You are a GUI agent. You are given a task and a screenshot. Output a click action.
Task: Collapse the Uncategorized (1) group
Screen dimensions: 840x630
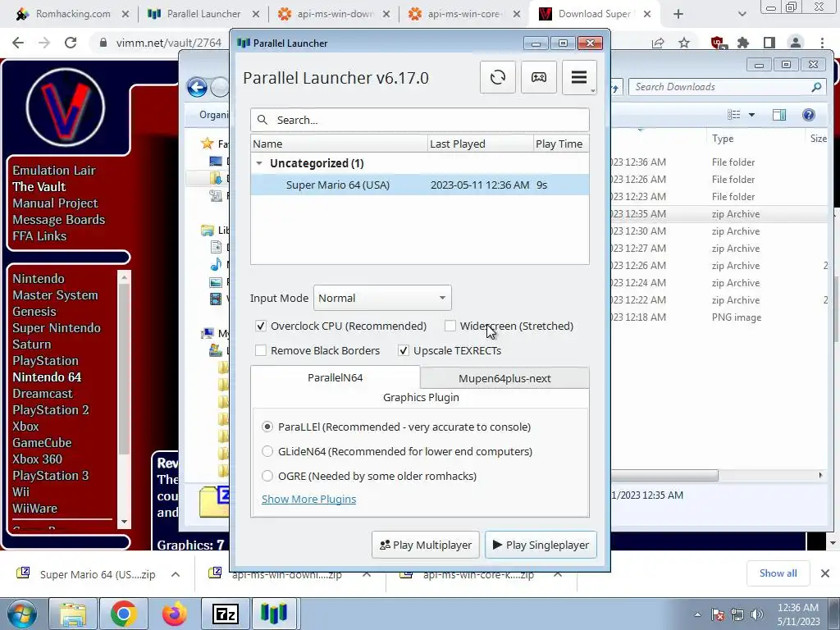(x=259, y=163)
